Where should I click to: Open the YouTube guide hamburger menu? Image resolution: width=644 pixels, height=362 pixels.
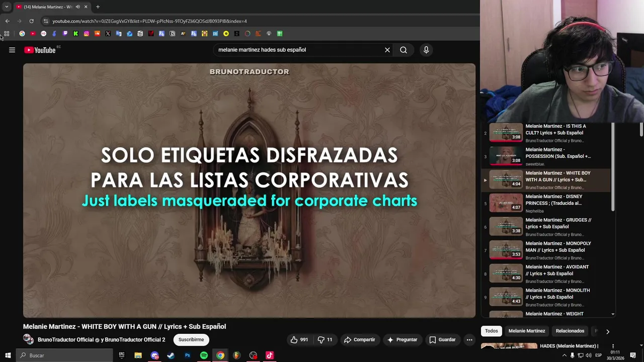[12, 50]
